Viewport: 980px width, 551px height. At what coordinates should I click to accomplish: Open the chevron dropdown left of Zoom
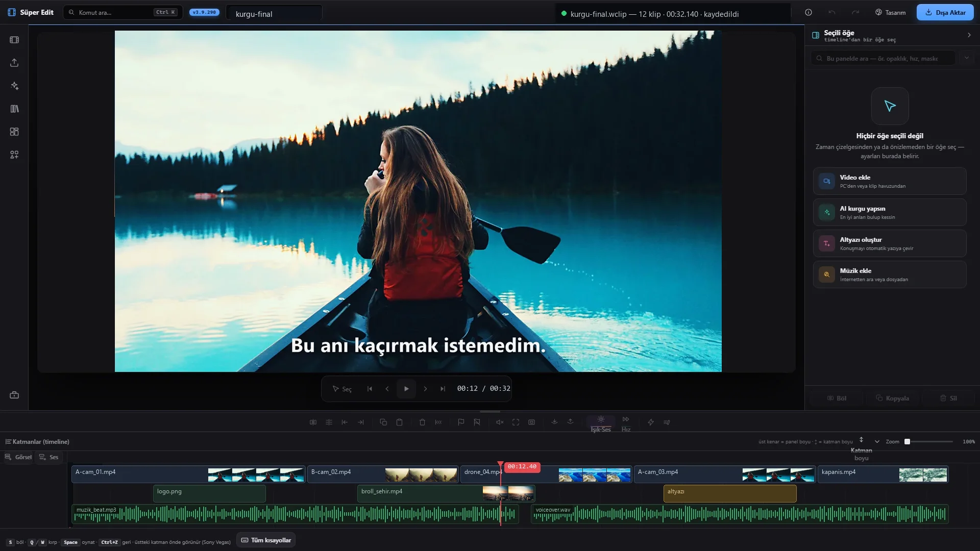point(877,442)
